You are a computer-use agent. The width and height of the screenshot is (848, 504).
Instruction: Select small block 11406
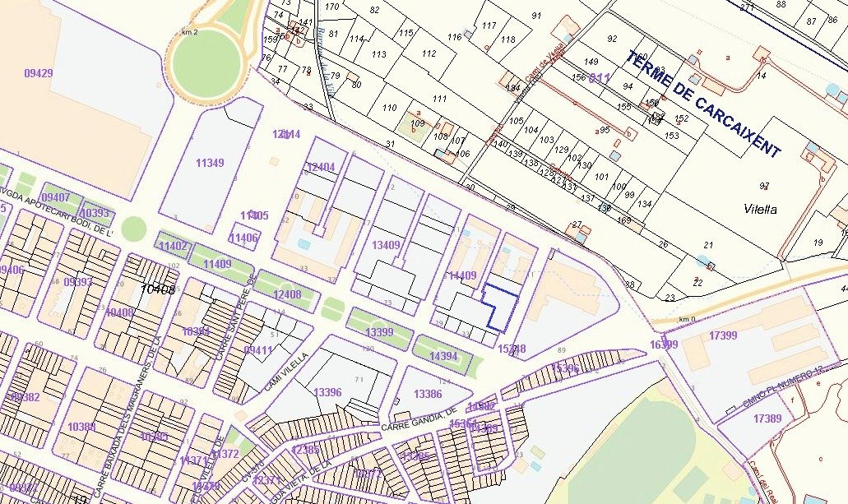(x=244, y=238)
